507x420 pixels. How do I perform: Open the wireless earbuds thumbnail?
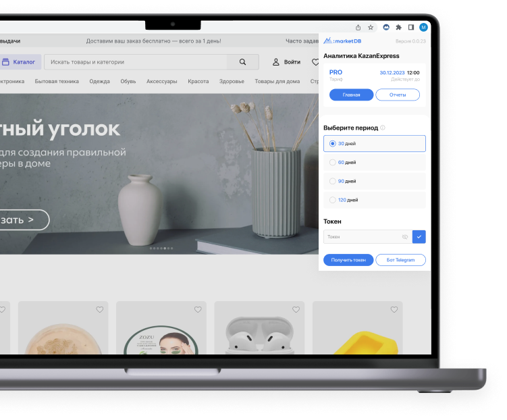click(x=259, y=328)
